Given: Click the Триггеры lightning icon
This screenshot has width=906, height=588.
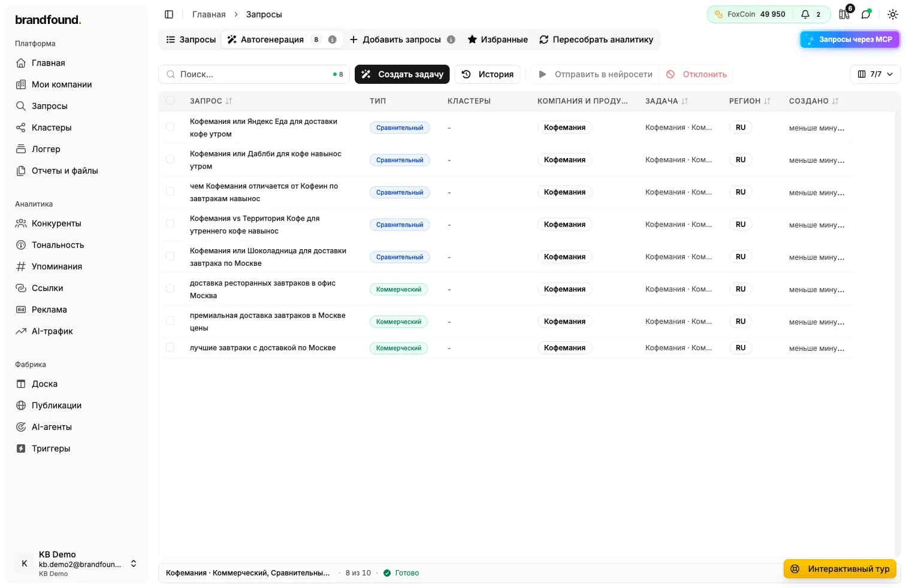Looking at the screenshot, I should [x=21, y=448].
